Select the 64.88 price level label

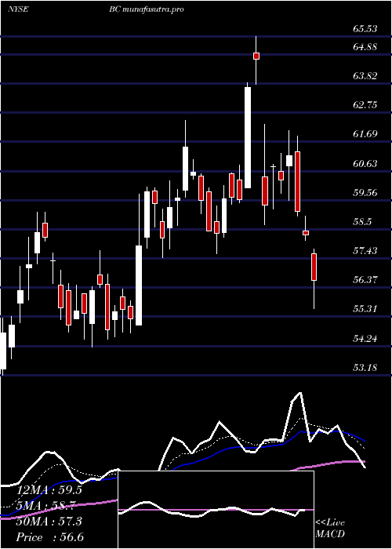[x=365, y=46]
